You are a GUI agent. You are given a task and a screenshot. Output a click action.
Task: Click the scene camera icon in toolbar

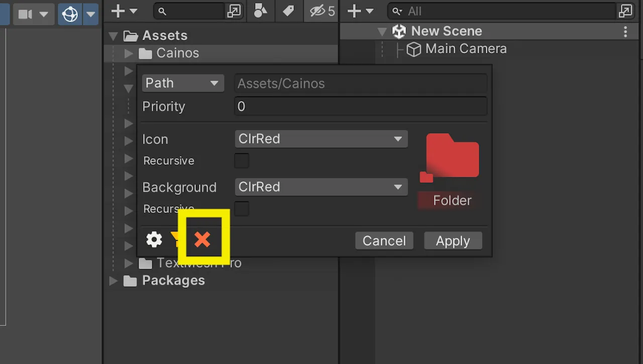coord(25,14)
